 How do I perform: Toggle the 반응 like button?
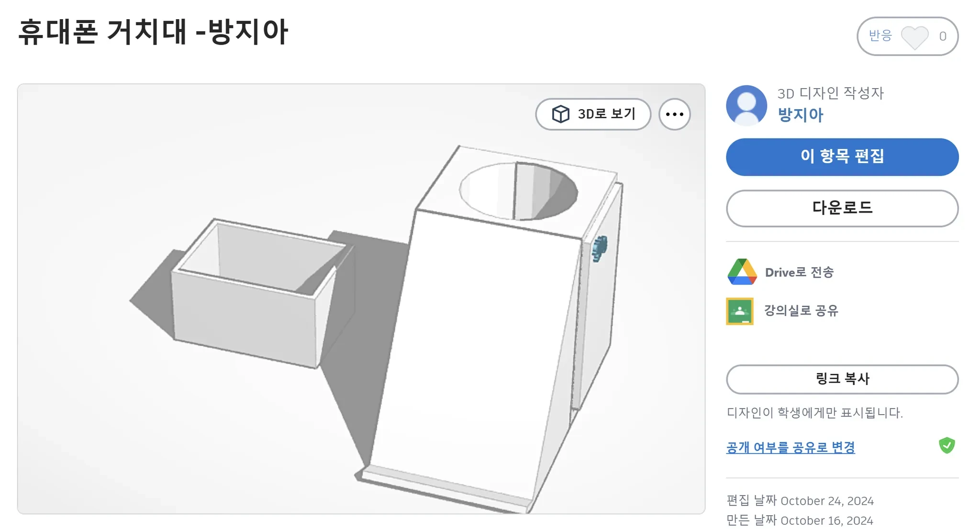click(907, 36)
